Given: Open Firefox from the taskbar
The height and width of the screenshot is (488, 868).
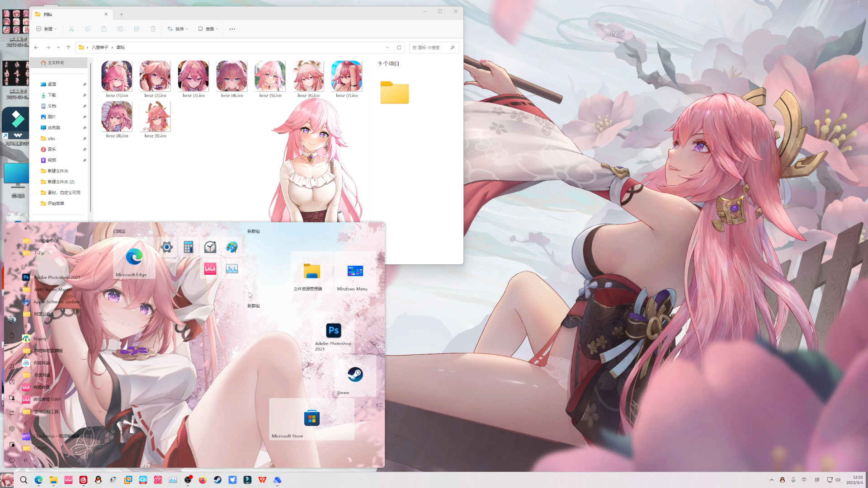Looking at the screenshot, I should click(203, 480).
